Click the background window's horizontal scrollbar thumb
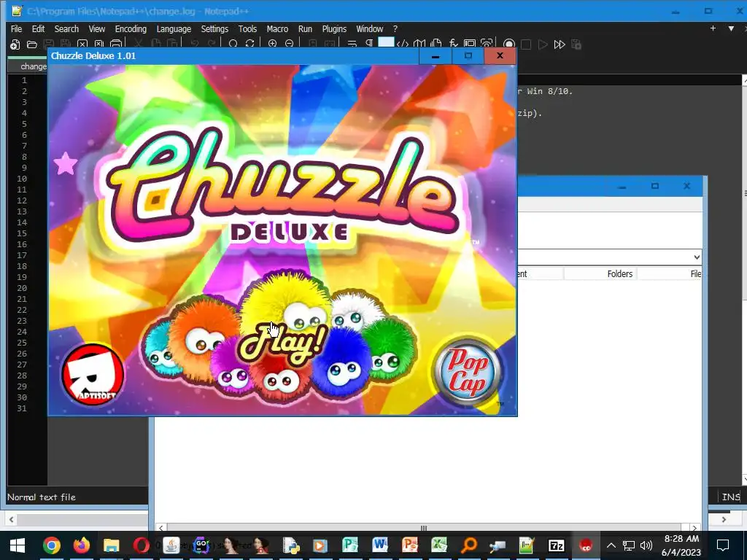 point(424,528)
